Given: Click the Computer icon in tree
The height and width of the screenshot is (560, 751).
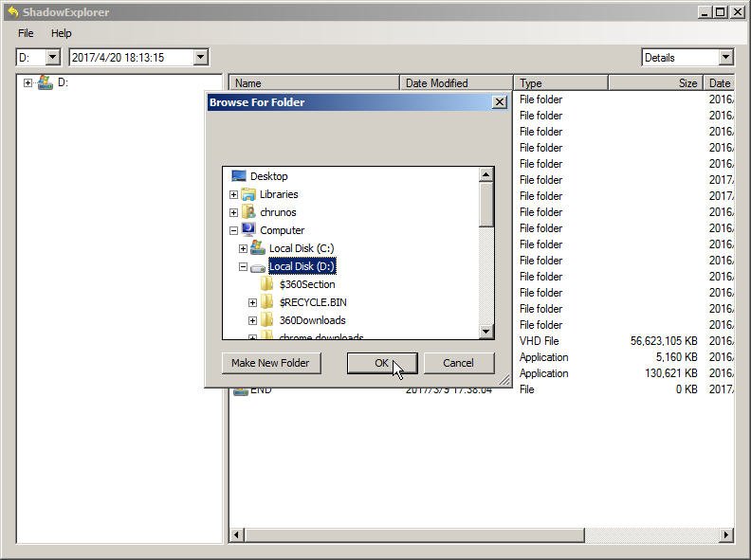Looking at the screenshot, I should point(248,229).
